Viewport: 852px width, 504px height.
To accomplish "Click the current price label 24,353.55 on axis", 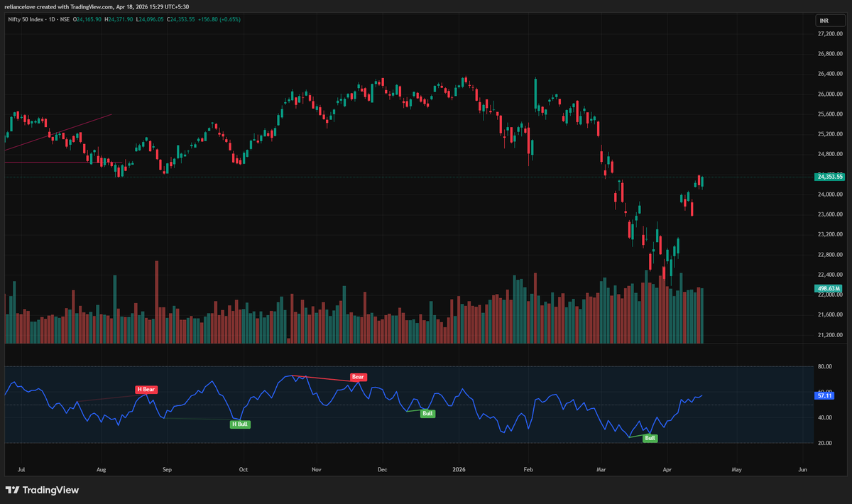I will 830,177.
